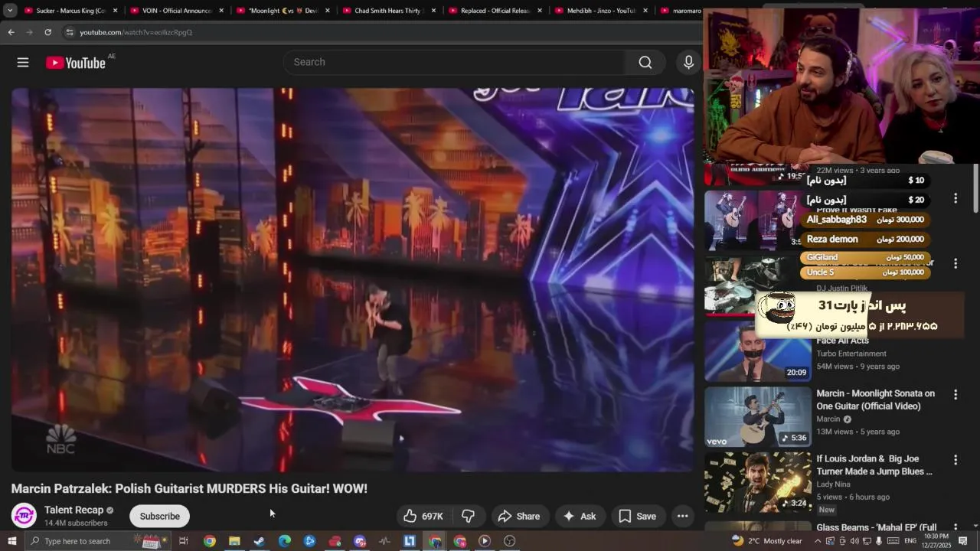Open the YouTube hamburger guide menu
The image size is (980, 551).
pyautogui.click(x=23, y=63)
